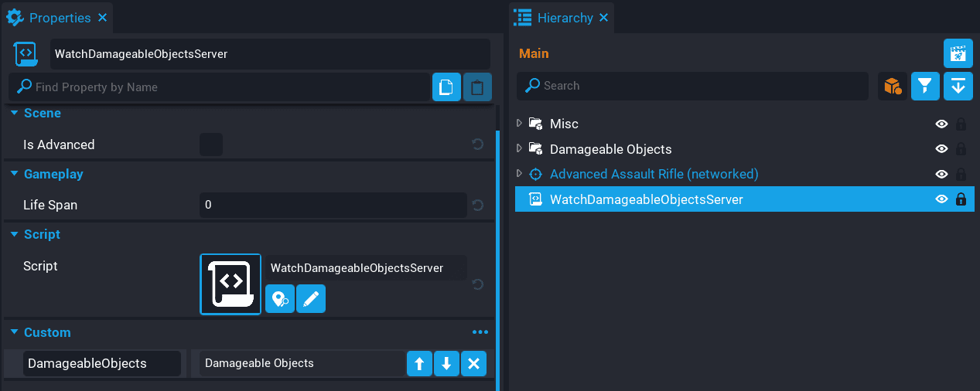Remove the DamageableObjects custom property

[x=473, y=364]
